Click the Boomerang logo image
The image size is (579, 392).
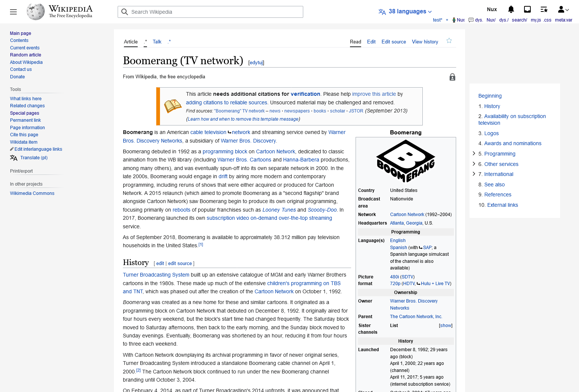(x=406, y=161)
